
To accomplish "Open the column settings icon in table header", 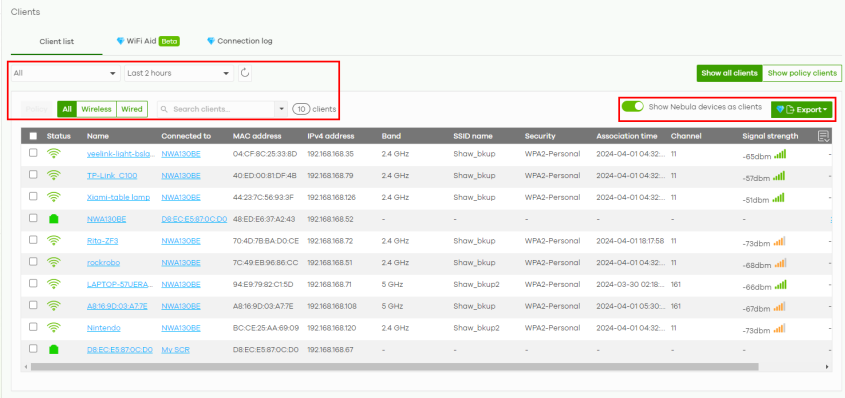I will coord(823,136).
